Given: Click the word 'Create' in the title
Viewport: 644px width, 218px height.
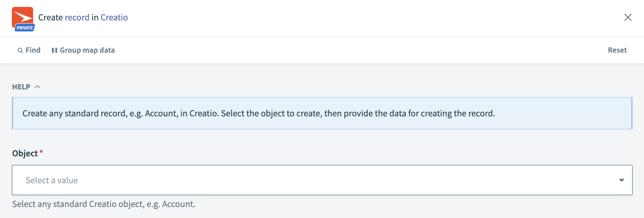Looking at the screenshot, I should pos(50,18).
